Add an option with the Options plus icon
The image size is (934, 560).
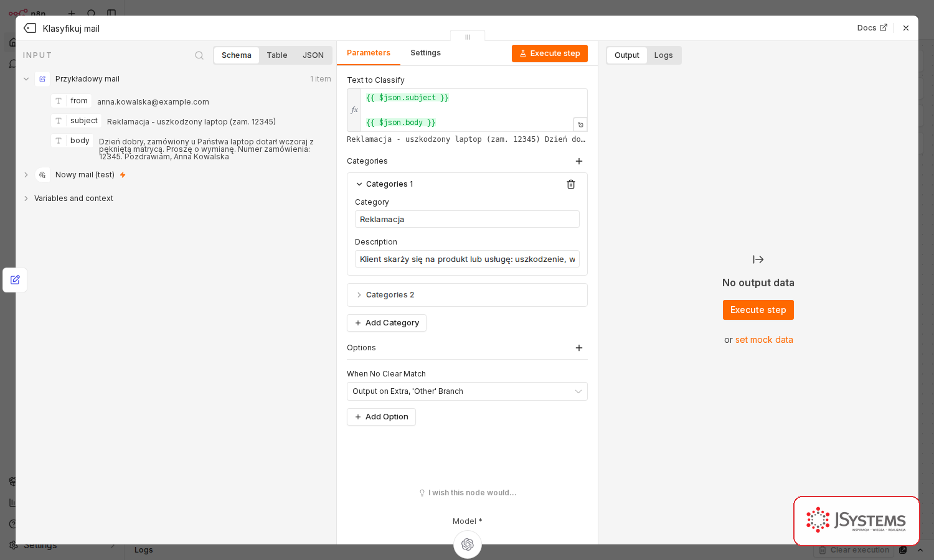579,348
